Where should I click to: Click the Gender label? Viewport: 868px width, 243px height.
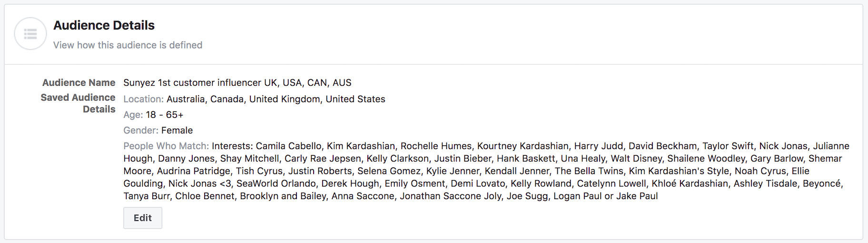(140, 131)
